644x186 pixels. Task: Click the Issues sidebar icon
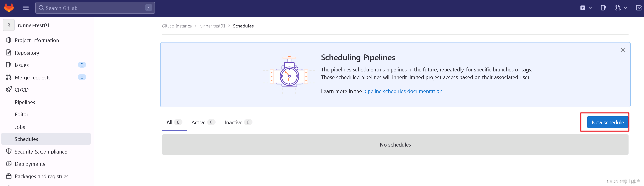tap(8, 65)
